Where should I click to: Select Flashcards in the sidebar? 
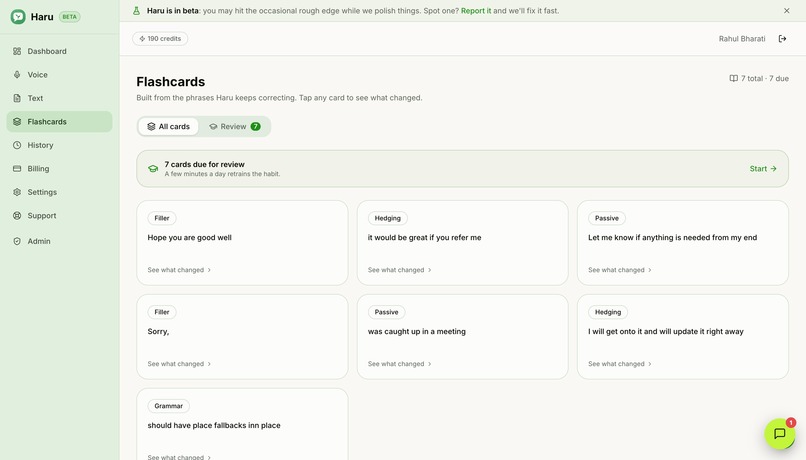point(59,122)
